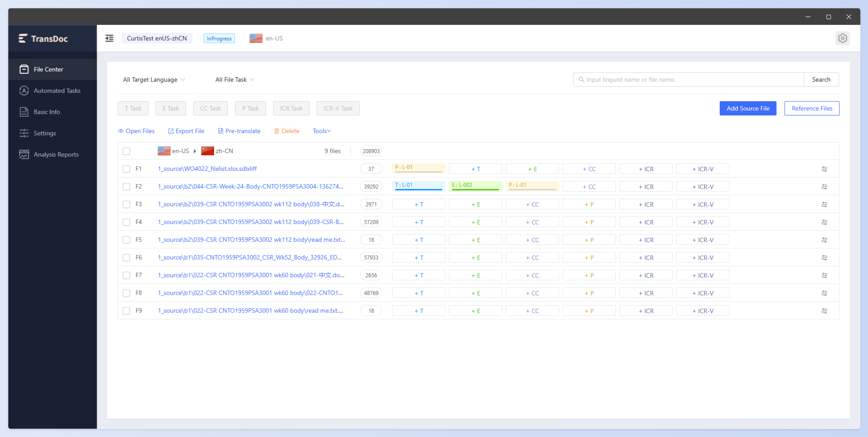Select the ICR Task tab

[x=291, y=108]
